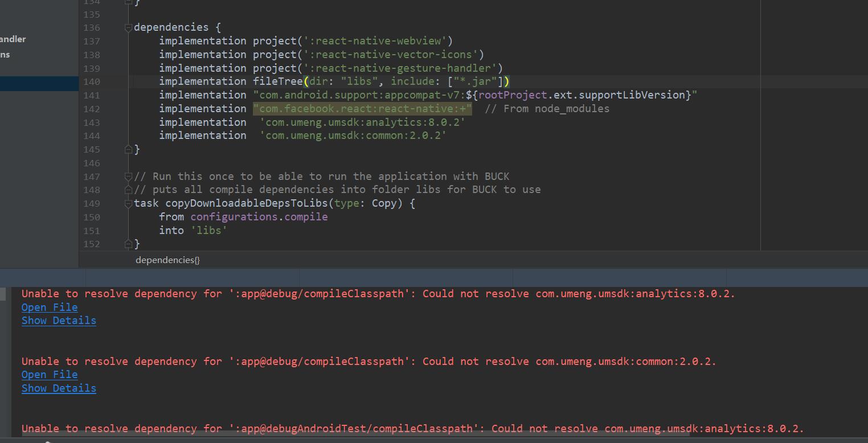Show Details link under app@debug analytics error
868x443 pixels.
coord(59,321)
